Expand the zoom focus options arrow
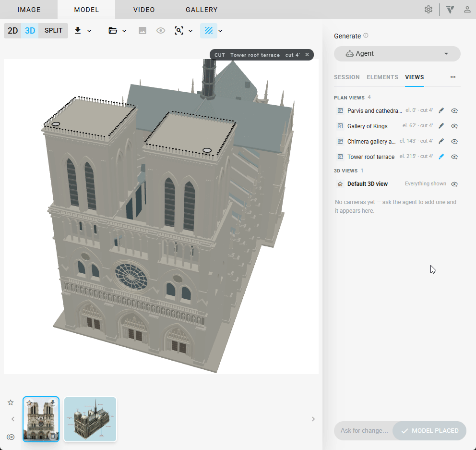This screenshot has height=450, width=476. (x=190, y=31)
